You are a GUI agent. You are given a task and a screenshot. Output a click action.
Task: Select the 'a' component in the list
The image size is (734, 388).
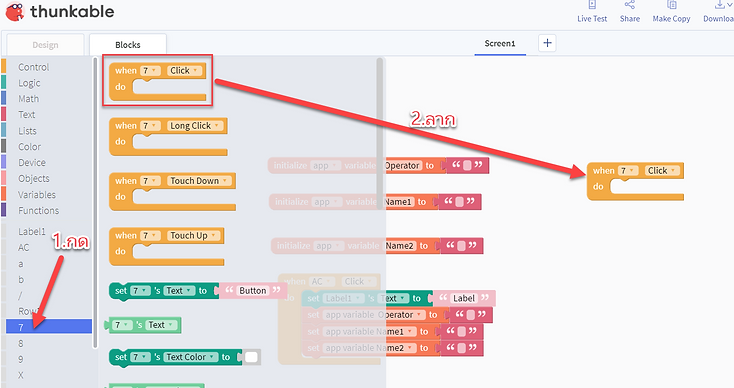21,264
